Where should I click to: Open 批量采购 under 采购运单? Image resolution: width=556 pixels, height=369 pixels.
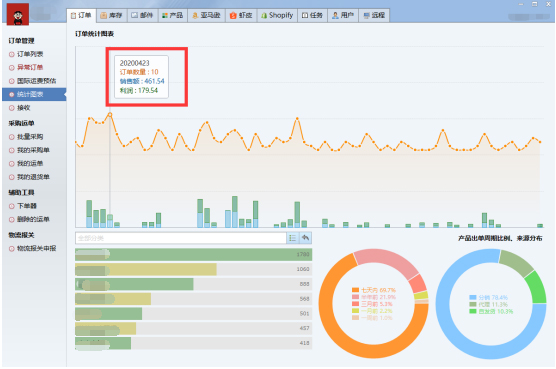(30, 137)
